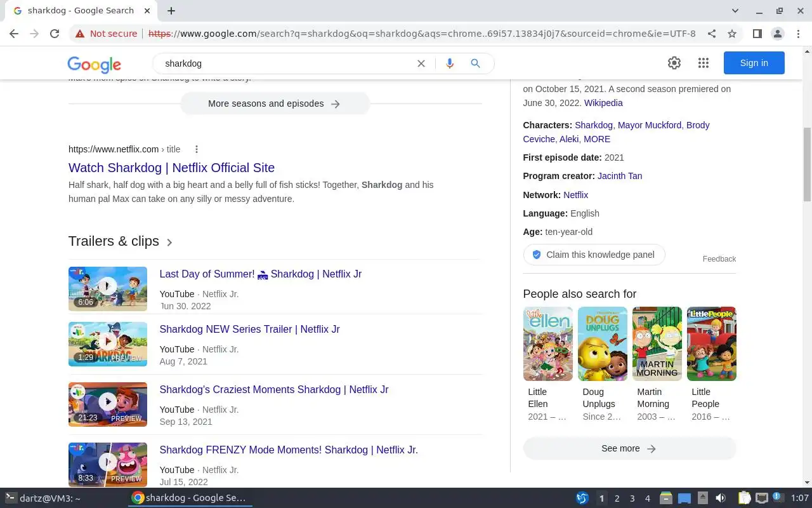This screenshot has height=508, width=812.
Task: Open Little Ellen show card
Action: (548, 364)
